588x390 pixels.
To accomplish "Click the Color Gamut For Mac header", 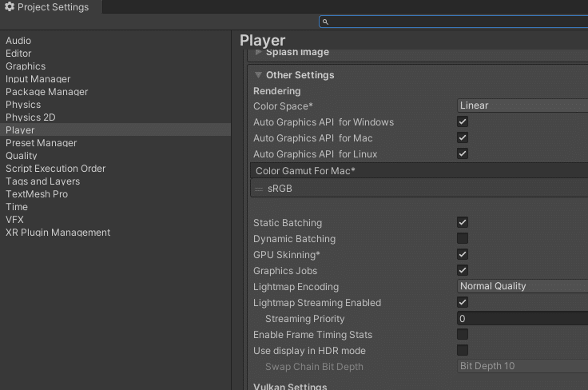I will pyautogui.click(x=419, y=171).
